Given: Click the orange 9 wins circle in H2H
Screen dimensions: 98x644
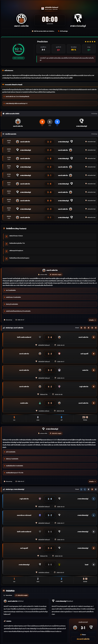Looking at the screenshot, I should [x=42, y=122].
